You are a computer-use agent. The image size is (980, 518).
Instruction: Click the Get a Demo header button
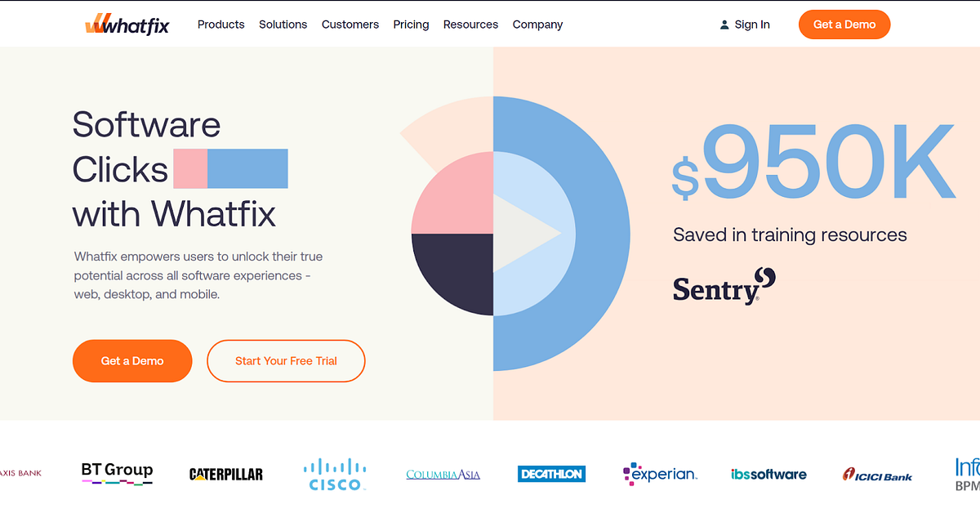[844, 25]
